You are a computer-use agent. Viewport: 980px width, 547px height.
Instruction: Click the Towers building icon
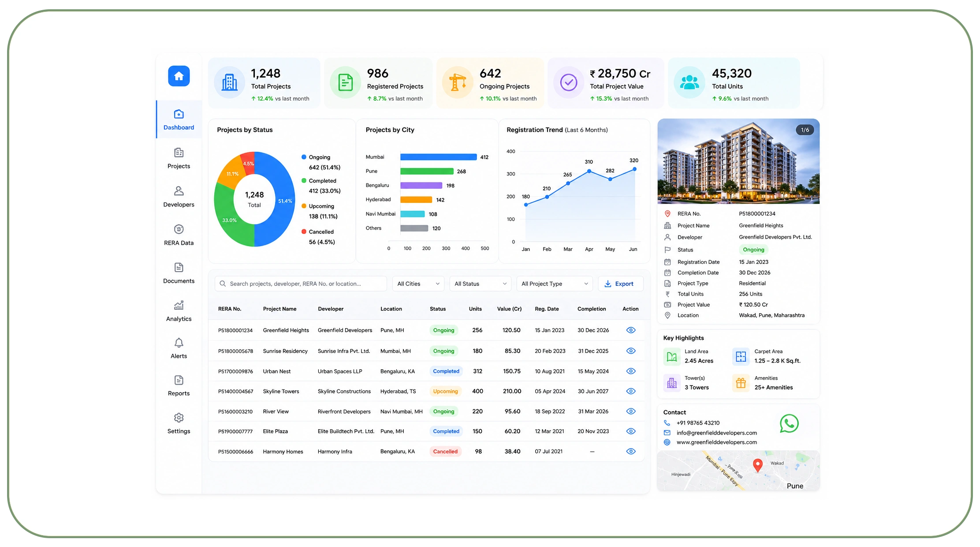pyautogui.click(x=671, y=383)
